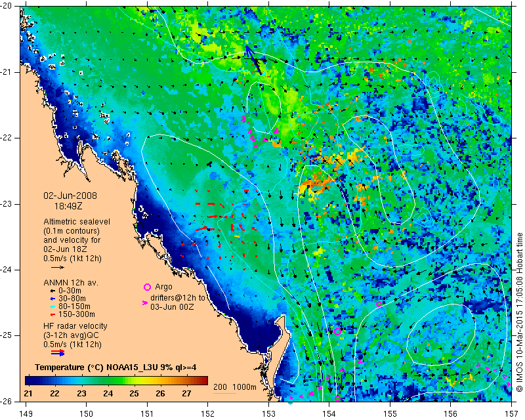Click the (0.1m contours) text
The image size is (525, 420).
coord(72,231)
